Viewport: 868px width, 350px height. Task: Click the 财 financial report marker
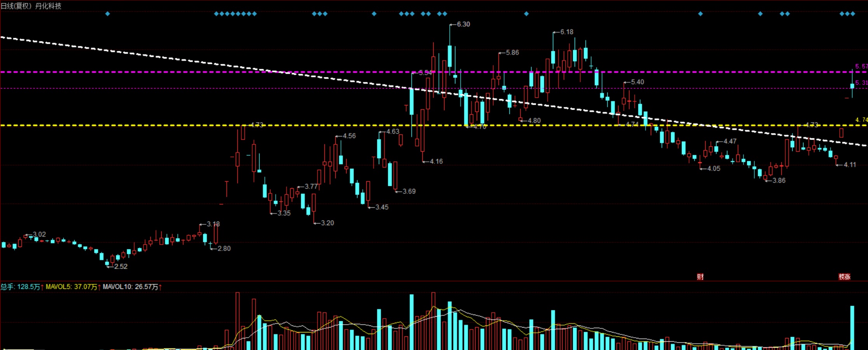[700, 276]
